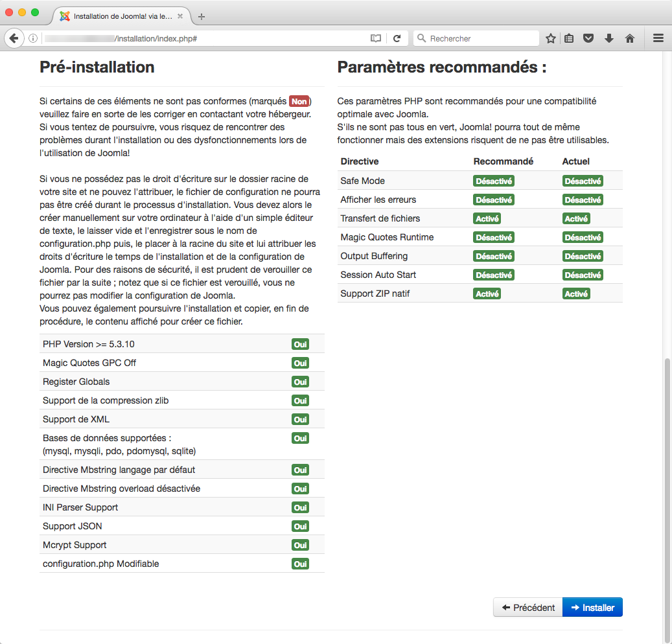Click Oui badge for PHP Version row
This screenshot has height=644, width=672.
coord(300,345)
